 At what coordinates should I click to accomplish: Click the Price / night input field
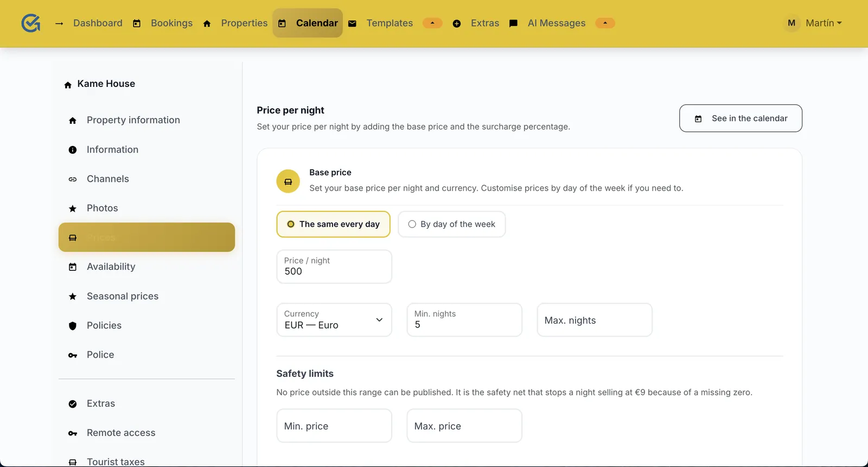pos(334,267)
